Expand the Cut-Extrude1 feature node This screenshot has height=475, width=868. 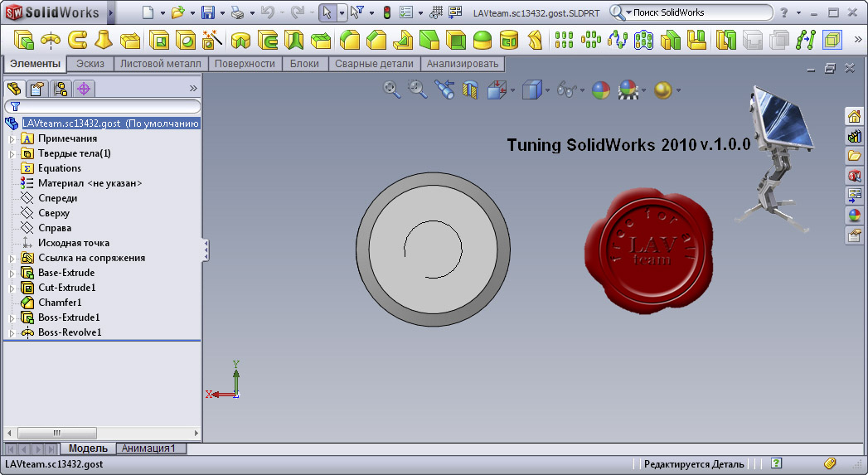(x=12, y=288)
